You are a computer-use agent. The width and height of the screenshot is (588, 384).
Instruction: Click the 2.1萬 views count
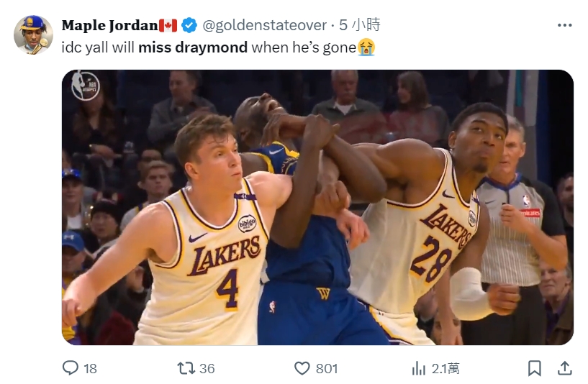tap(445, 368)
